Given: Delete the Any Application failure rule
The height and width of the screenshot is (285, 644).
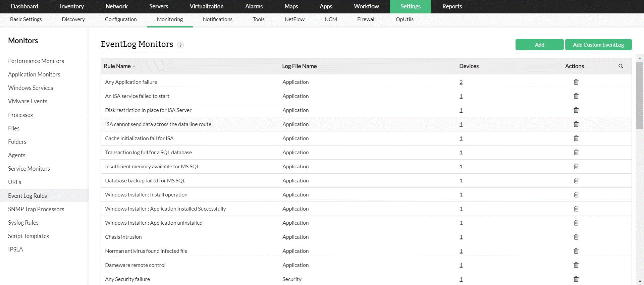Looking at the screenshot, I should click(x=576, y=82).
